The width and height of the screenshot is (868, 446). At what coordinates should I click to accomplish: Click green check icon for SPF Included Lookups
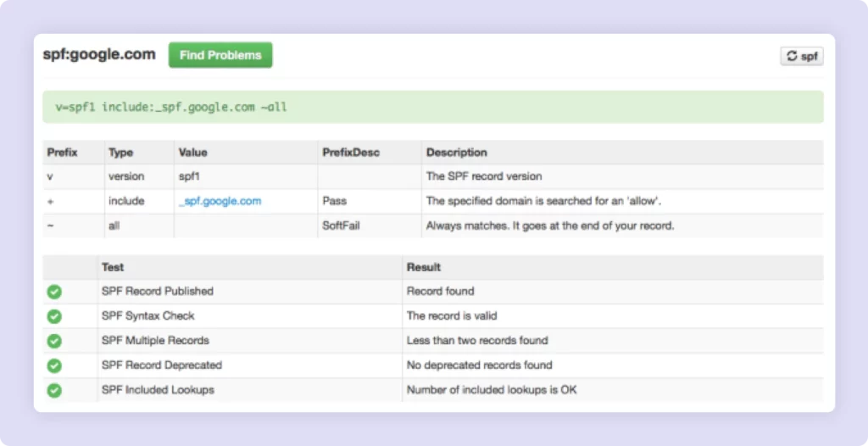(54, 390)
